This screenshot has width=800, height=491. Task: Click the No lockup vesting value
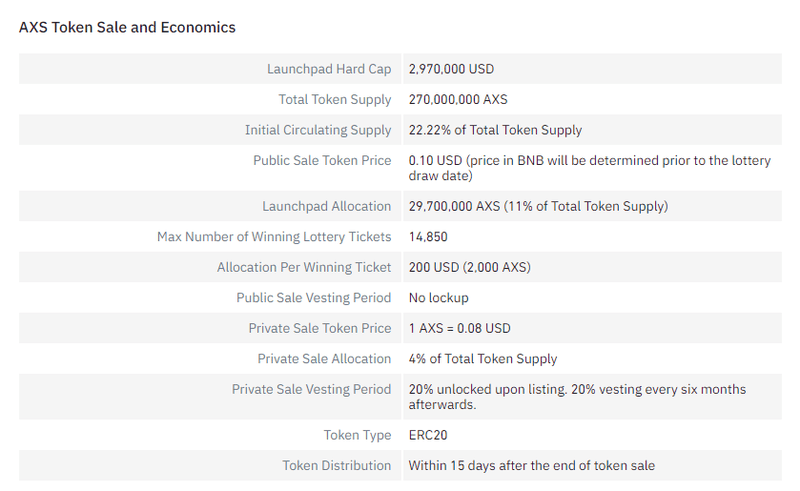439,298
